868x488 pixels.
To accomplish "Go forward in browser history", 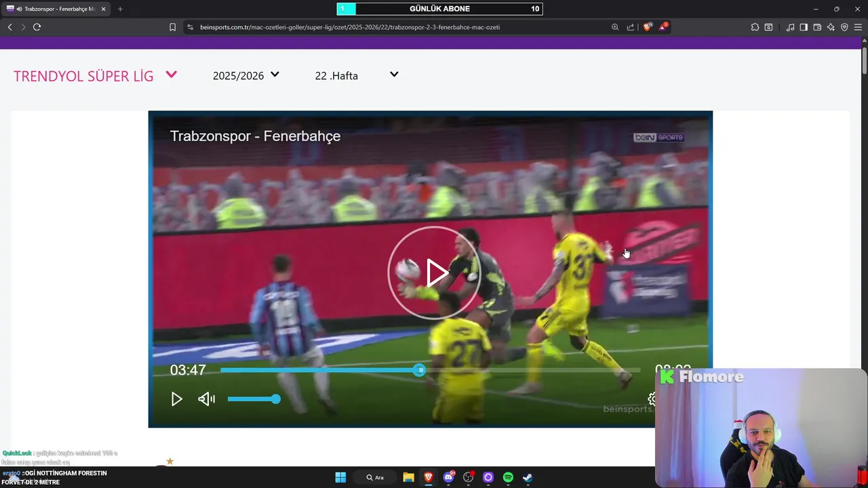I will click(x=23, y=27).
